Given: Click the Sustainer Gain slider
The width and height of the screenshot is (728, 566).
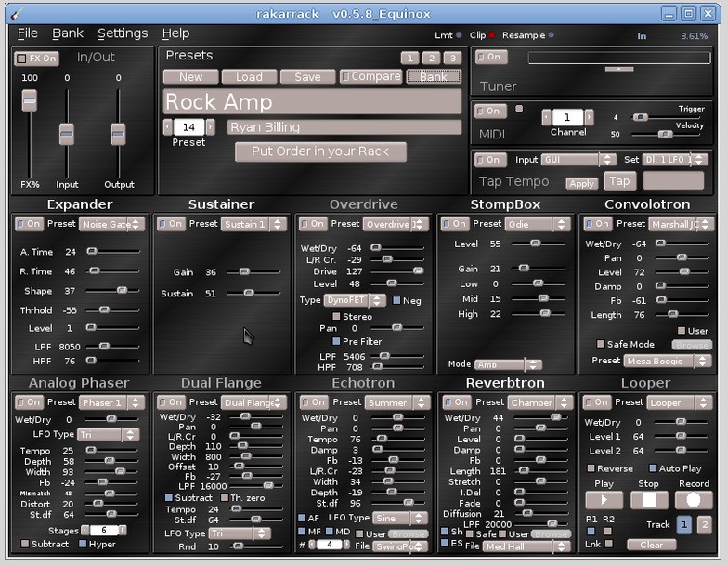Looking at the screenshot, I should [x=244, y=272].
